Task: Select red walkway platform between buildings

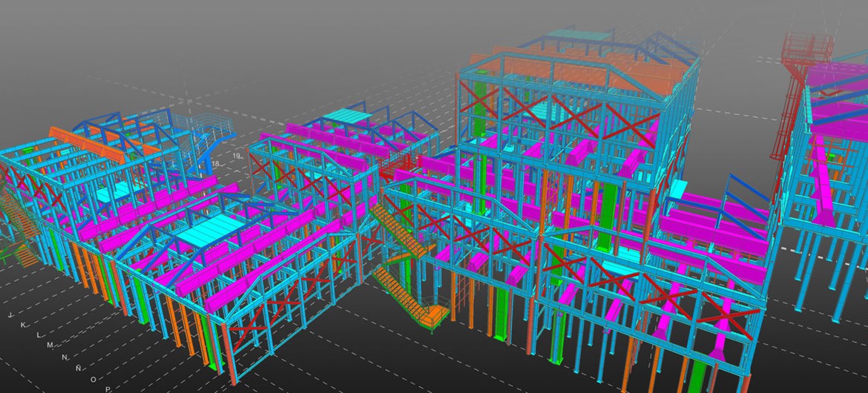Action: 393,167
